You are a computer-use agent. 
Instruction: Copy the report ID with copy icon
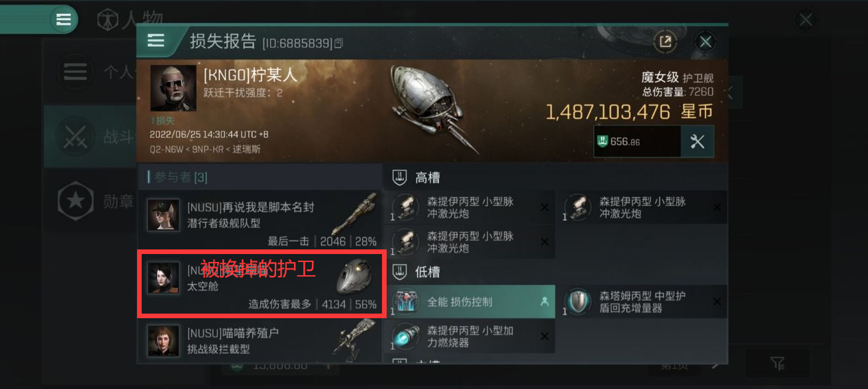click(339, 44)
